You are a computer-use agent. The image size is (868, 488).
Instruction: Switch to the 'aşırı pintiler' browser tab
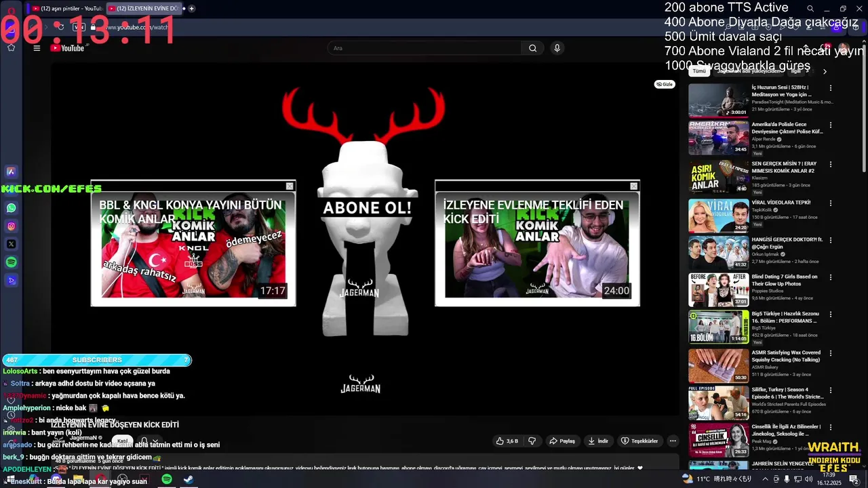[x=66, y=8]
